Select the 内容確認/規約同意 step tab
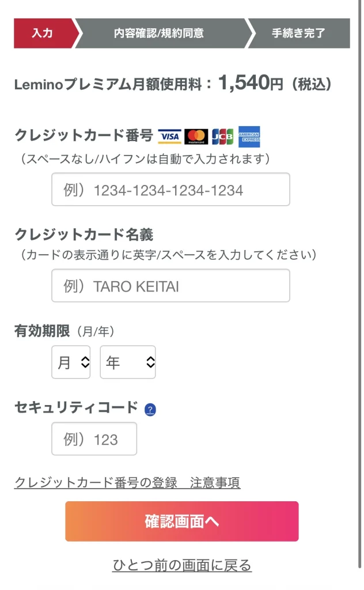 (x=159, y=33)
